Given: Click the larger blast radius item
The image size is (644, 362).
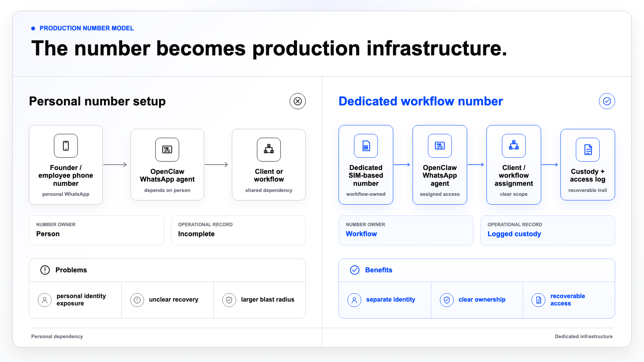Looking at the screenshot, I should pos(260,300).
